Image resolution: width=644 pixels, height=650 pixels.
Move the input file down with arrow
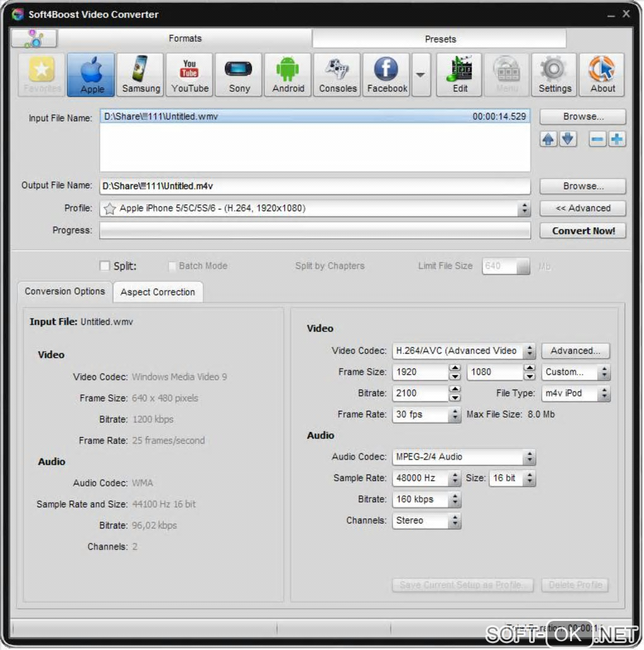tap(568, 139)
